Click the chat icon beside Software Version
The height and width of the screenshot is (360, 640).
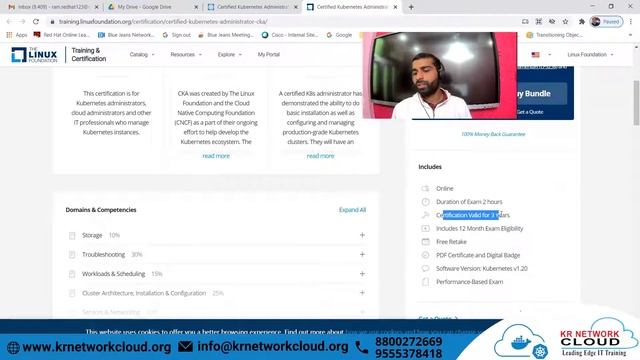pos(425,269)
